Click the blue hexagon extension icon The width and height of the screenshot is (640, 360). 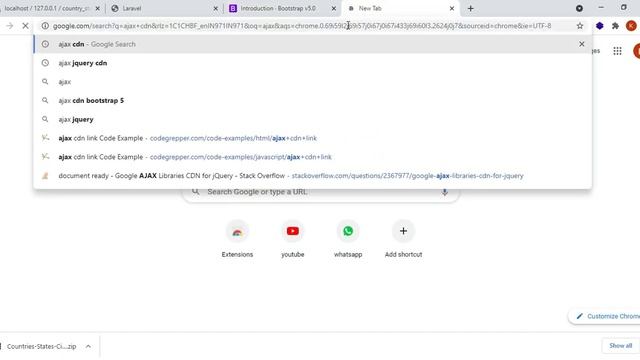(x=599, y=26)
